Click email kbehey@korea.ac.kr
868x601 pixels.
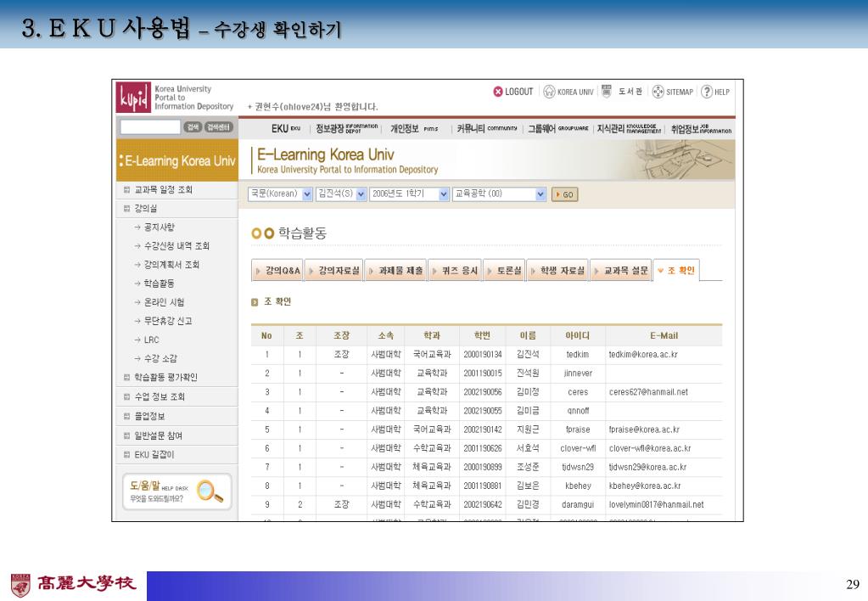coord(645,487)
